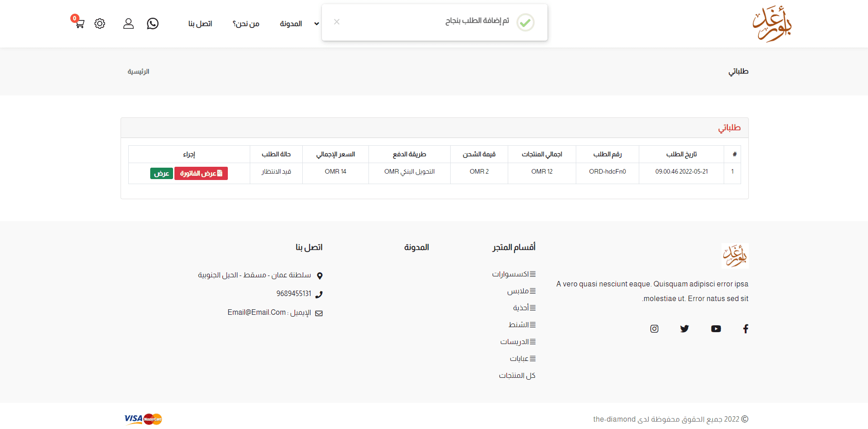
Task: Click the site logo in header
Action: (x=772, y=24)
